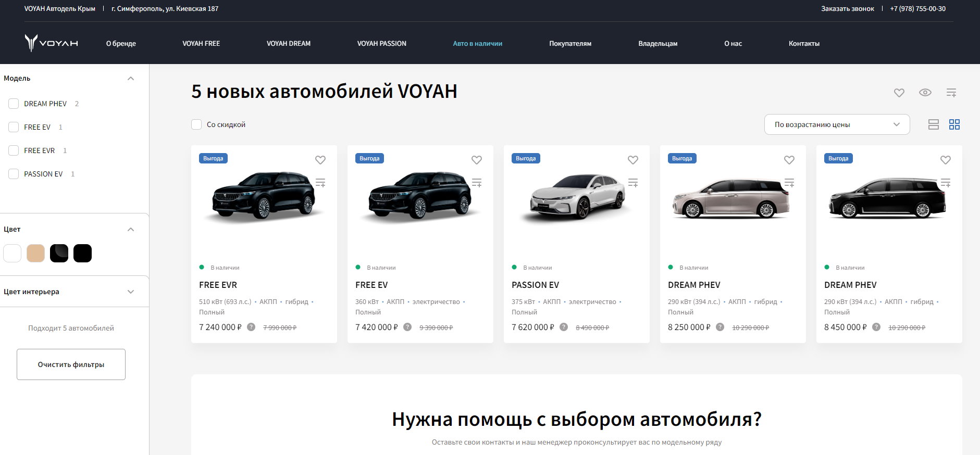Image resolution: width=980 pixels, height=455 pixels.
Task: Click Очистить фильтры button
Action: click(71, 364)
